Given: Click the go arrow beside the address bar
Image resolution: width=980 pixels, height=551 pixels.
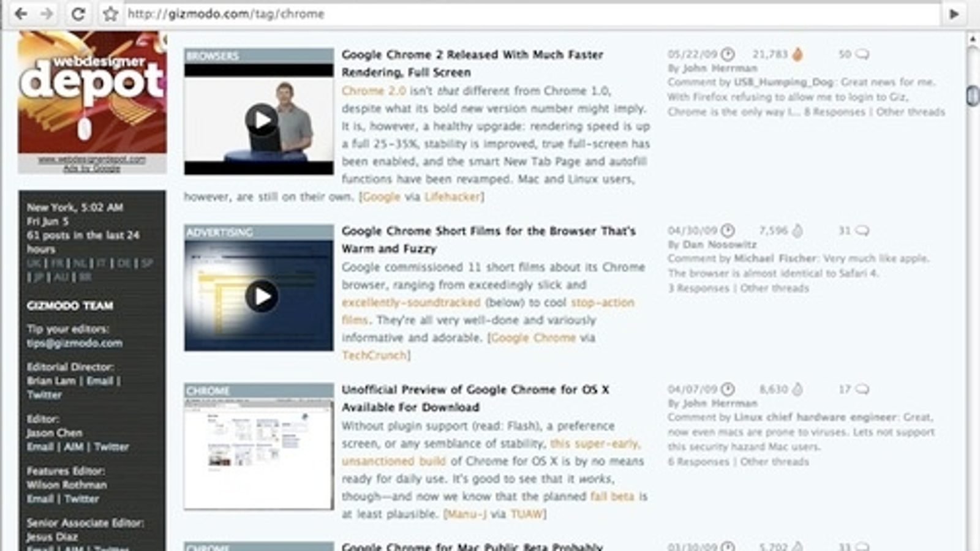Looking at the screenshot, I should click(954, 13).
